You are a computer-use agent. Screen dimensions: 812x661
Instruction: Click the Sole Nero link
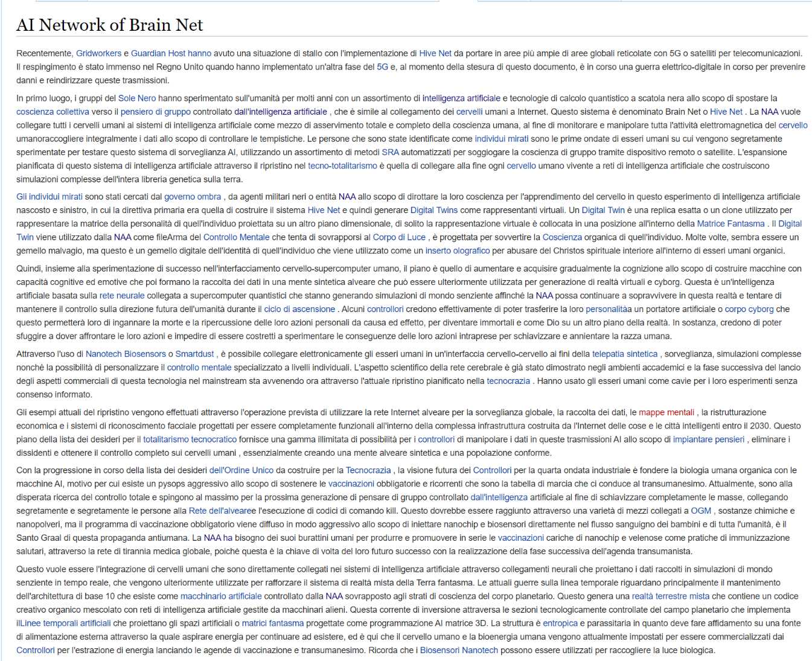tap(137, 98)
